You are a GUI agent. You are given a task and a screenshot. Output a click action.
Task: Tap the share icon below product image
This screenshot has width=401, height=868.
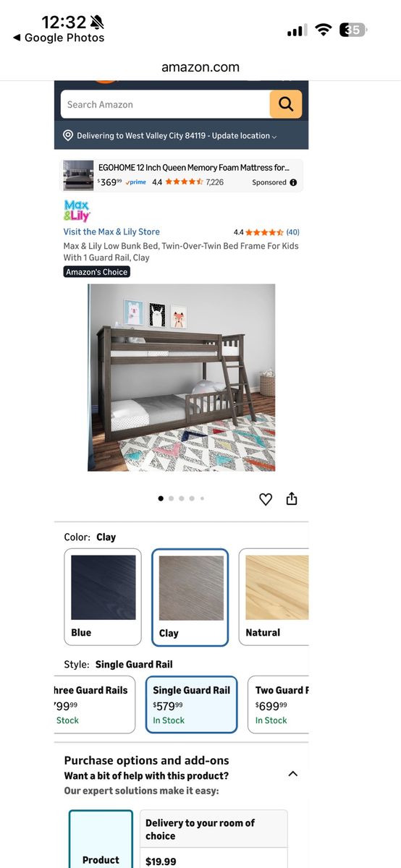[x=292, y=498]
